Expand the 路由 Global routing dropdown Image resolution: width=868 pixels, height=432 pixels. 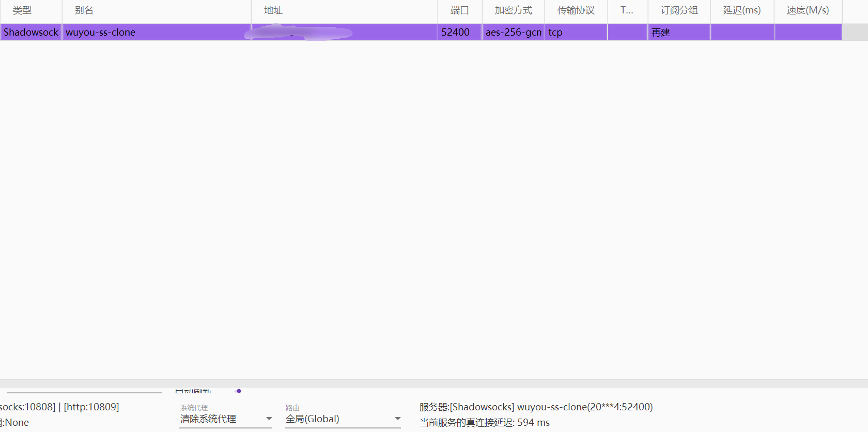click(343, 419)
